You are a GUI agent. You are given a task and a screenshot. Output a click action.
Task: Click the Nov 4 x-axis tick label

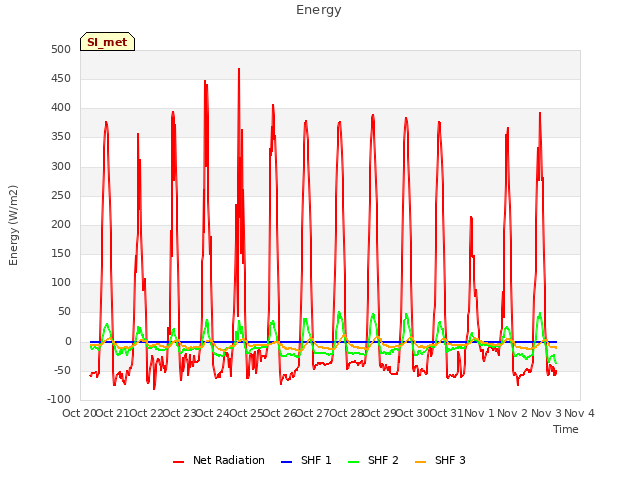[579, 413]
